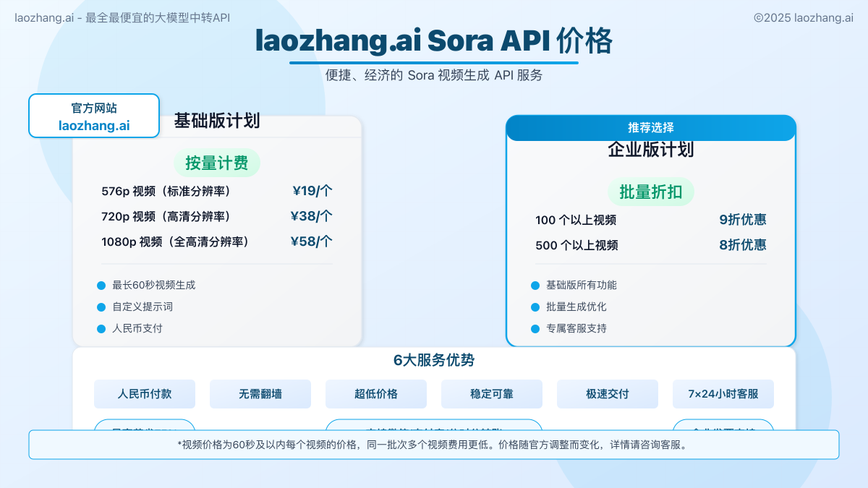Click the 官方网站 label
Image resolution: width=868 pixels, height=488 pixels.
pyautogui.click(x=94, y=108)
